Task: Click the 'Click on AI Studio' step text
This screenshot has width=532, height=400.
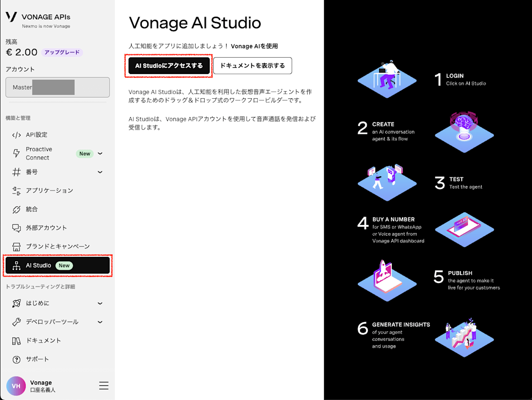Action: pos(466,83)
